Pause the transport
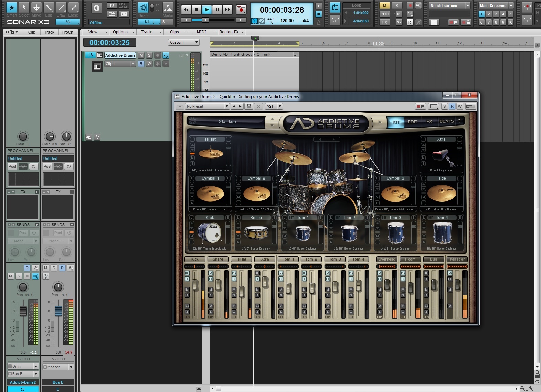The width and height of the screenshot is (541, 392). point(217,10)
